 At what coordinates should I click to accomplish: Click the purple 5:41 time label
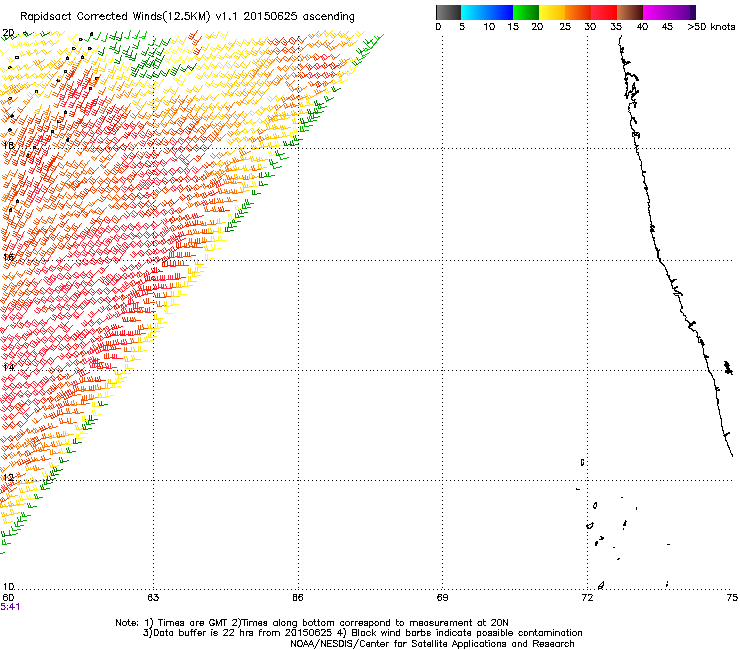coord(10,607)
